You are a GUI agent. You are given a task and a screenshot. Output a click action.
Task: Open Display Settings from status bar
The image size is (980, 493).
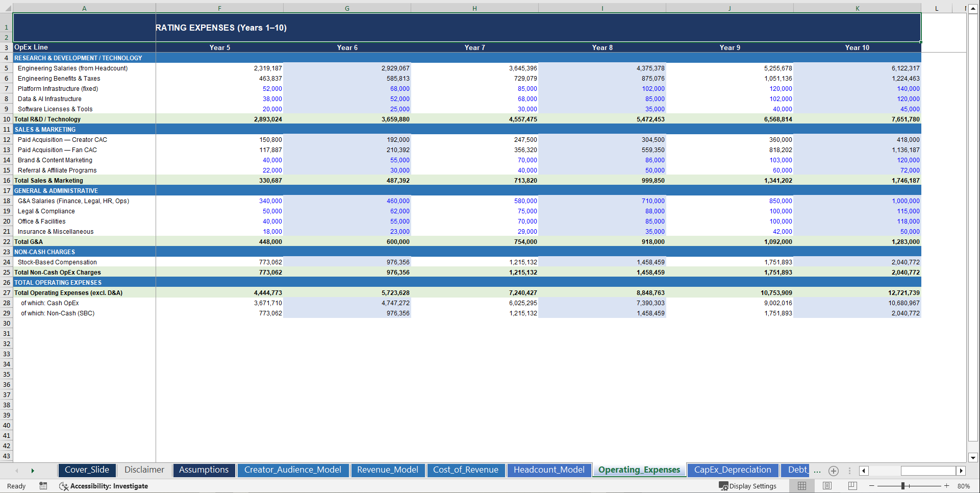(x=748, y=486)
